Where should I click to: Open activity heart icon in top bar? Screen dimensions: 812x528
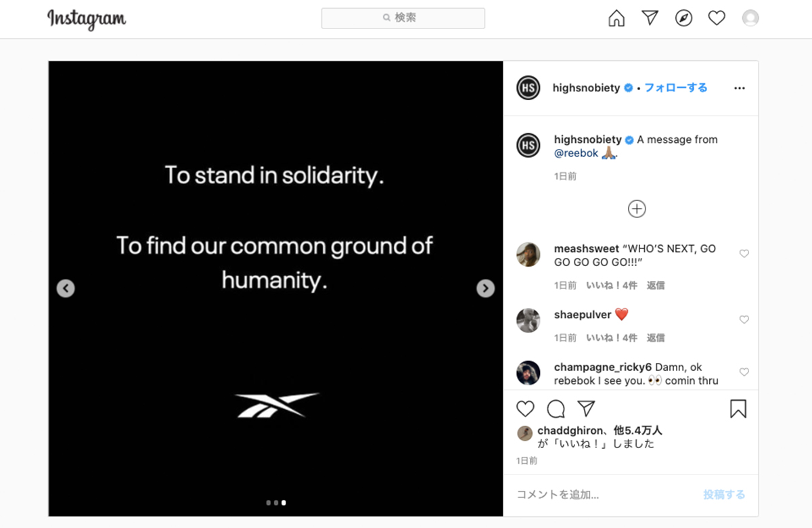coord(717,18)
